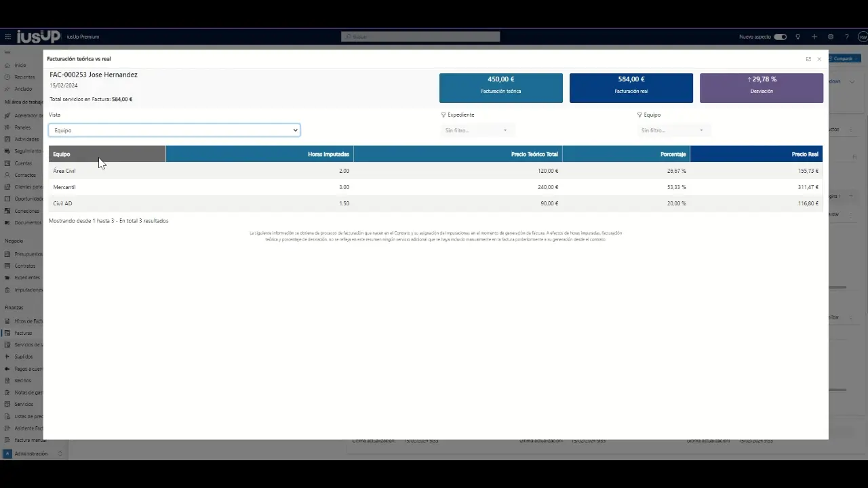Open the Equipo filter dropdown
The width and height of the screenshot is (868, 488).
tap(673, 130)
